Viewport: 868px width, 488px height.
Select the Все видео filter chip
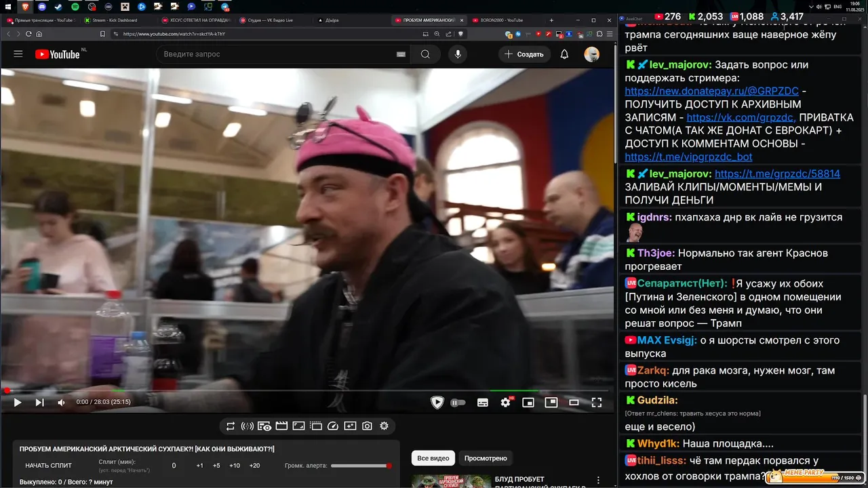pos(433,458)
